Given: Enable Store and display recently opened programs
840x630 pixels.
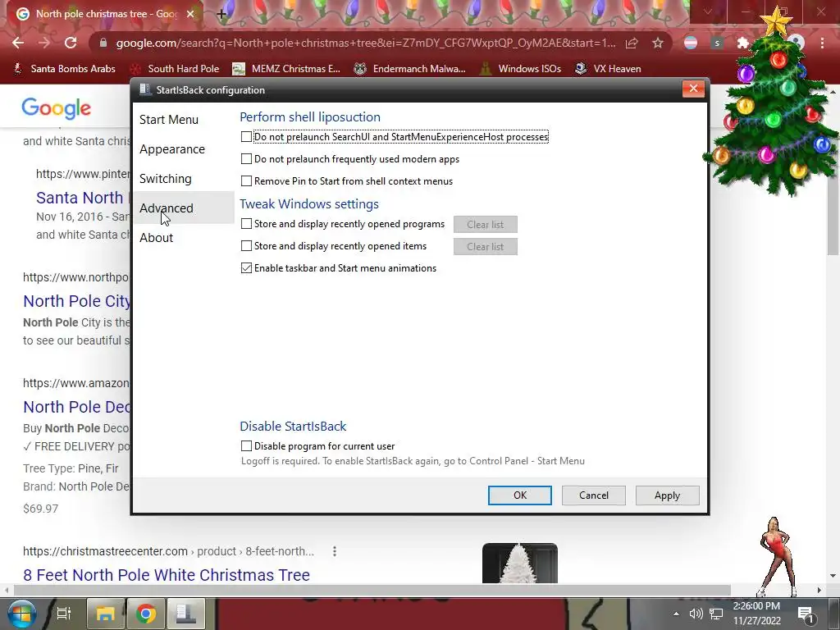Looking at the screenshot, I should click(x=246, y=224).
